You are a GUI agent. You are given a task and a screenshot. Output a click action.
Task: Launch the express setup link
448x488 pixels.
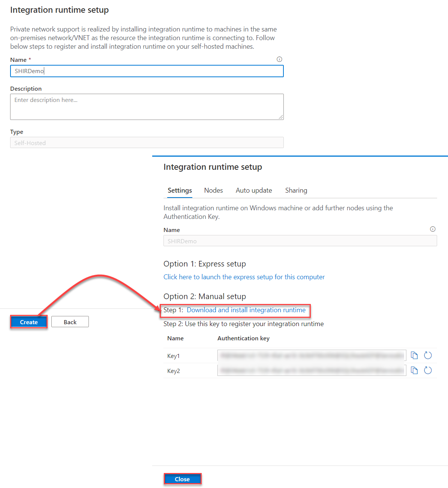click(x=244, y=277)
